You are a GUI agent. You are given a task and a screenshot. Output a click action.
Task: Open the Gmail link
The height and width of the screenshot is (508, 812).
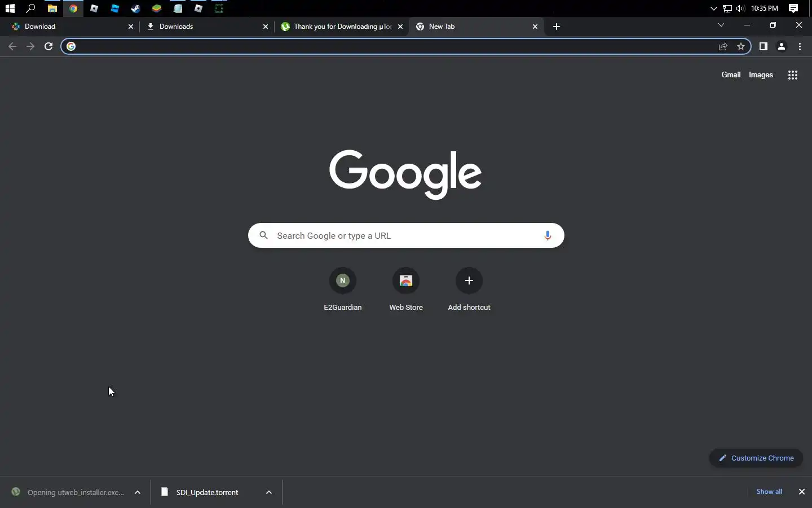click(731, 75)
